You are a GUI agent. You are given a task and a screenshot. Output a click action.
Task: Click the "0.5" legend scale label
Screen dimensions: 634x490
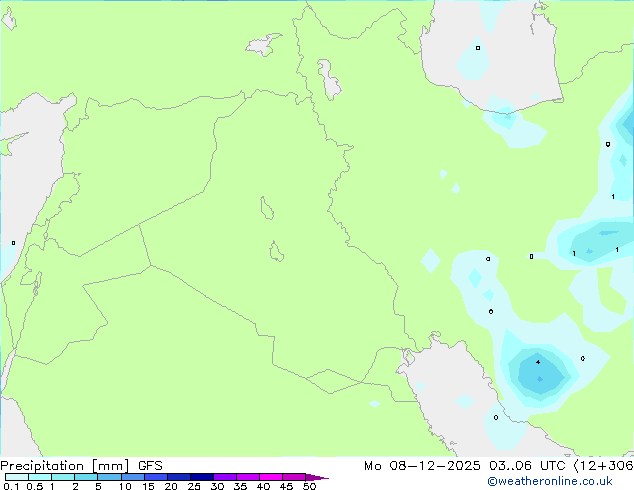point(34,486)
